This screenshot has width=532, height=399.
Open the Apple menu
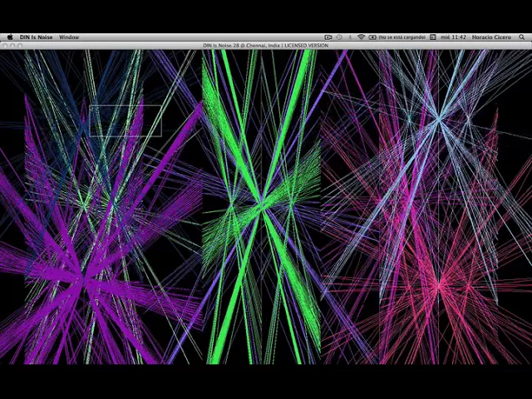coord(10,37)
